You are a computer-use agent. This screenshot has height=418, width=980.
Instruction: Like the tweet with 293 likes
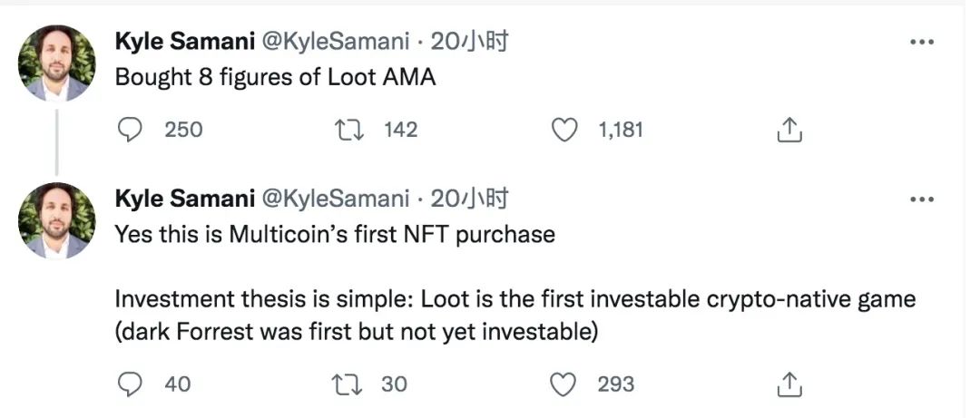(x=565, y=384)
